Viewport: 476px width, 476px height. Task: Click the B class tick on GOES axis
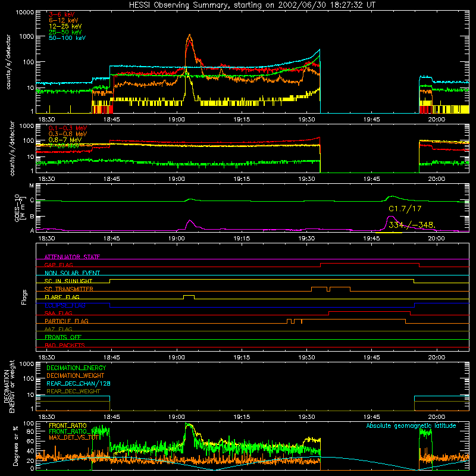coord(32,217)
